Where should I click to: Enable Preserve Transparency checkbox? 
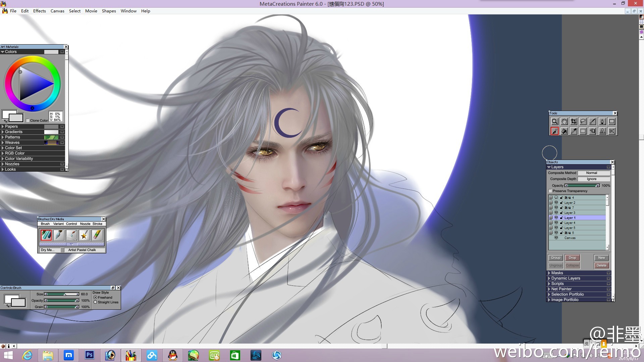tap(550, 191)
